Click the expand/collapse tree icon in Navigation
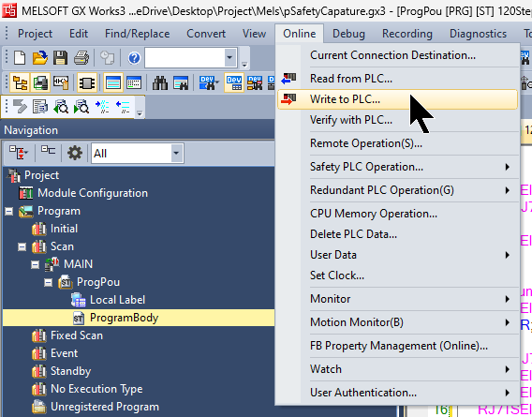The image size is (532, 417). tap(19, 153)
